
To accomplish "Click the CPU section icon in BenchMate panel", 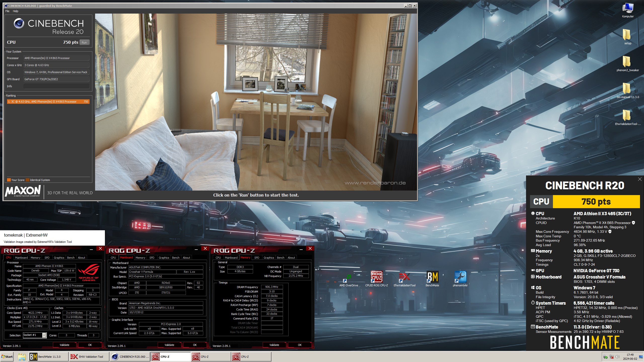I will pyautogui.click(x=533, y=213).
